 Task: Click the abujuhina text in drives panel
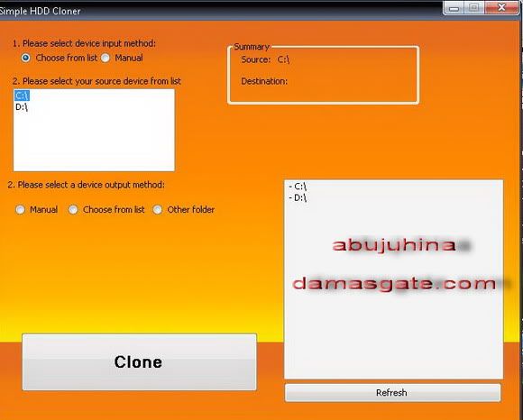pyautogui.click(x=394, y=245)
